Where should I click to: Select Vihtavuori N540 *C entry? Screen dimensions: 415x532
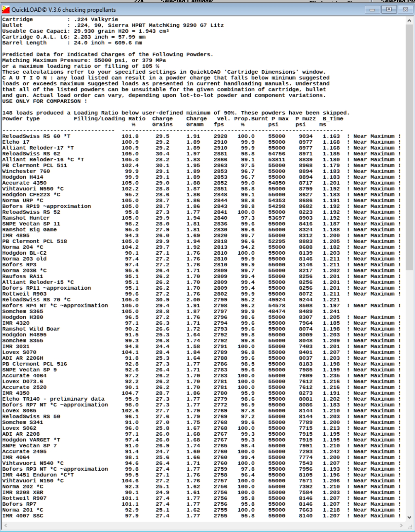(201, 463)
